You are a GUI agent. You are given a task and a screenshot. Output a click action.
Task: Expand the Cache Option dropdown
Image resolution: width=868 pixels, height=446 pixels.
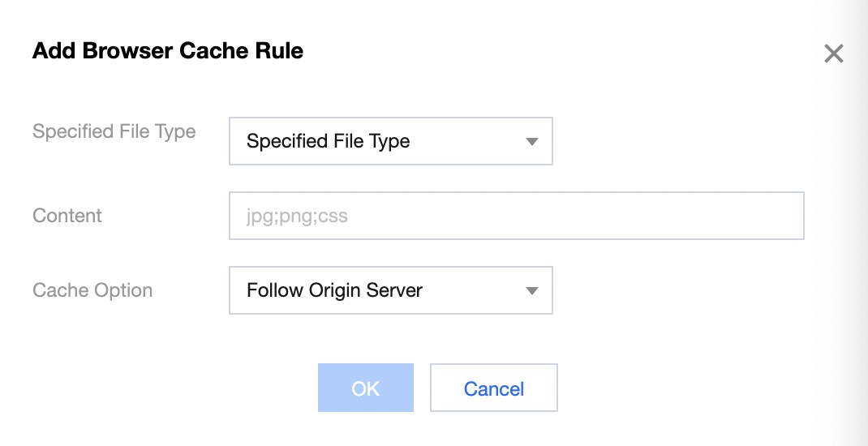(390, 290)
